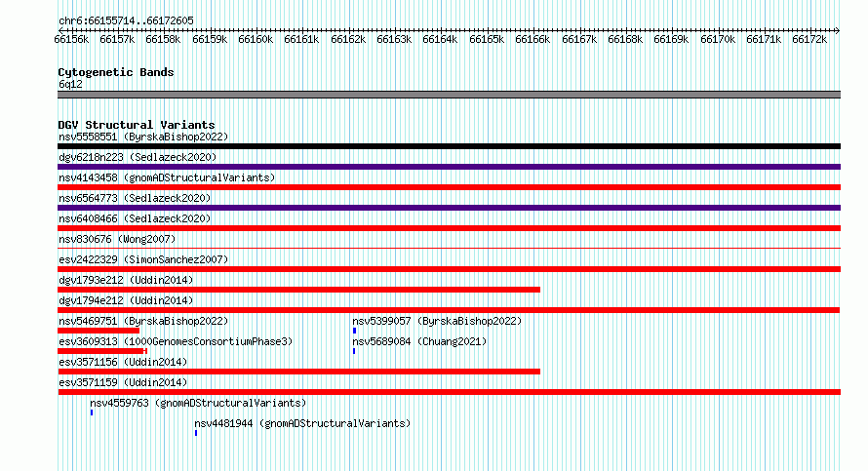Click the 66156k ruler tick label
Image resolution: width=868 pixels, height=471 pixels.
(x=71, y=39)
